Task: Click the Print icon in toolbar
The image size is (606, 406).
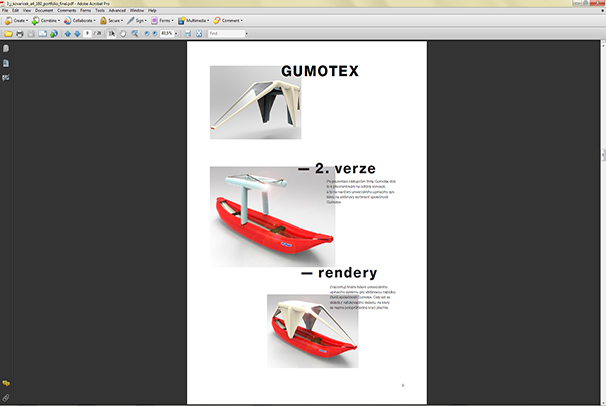Action: 19,33
